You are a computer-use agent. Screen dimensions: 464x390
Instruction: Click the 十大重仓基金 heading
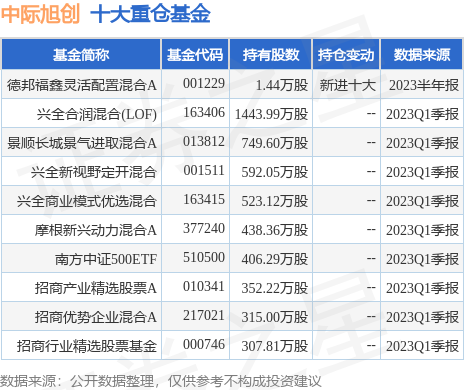[150, 14]
